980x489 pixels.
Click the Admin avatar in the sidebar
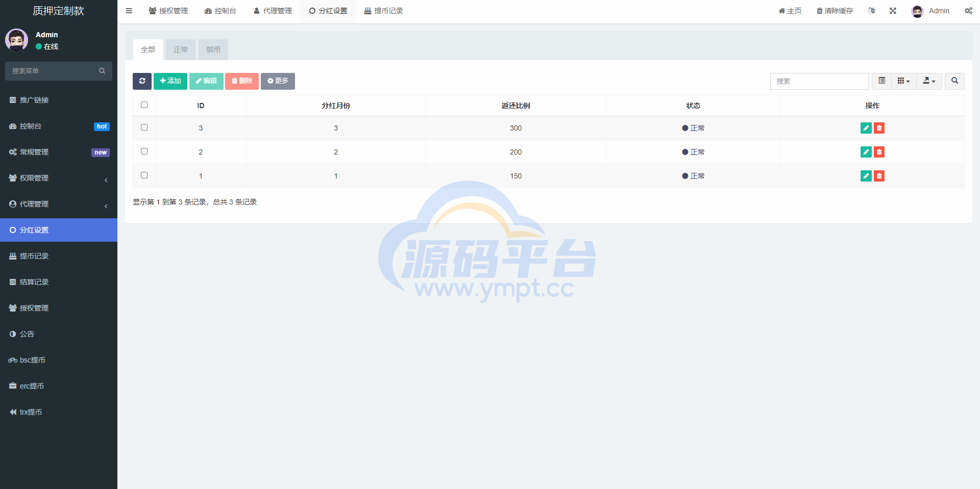click(x=17, y=40)
